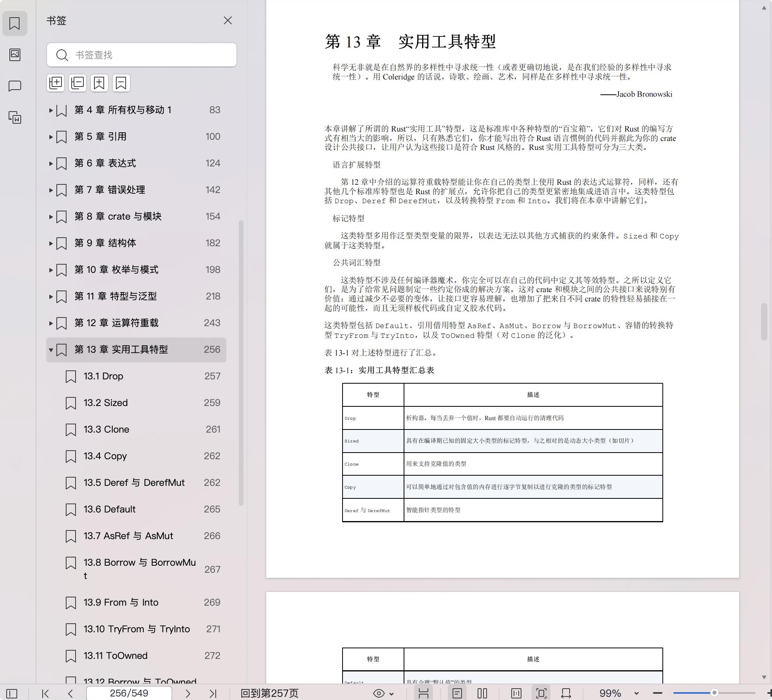The image size is (772, 700).
Task: Select two-page layout icon
Action: 482,693
